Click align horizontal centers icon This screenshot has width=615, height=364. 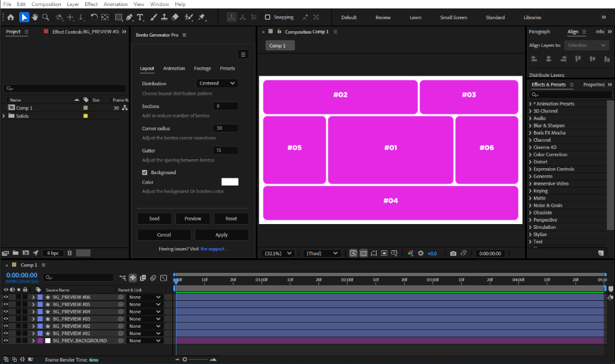(x=548, y=59)
